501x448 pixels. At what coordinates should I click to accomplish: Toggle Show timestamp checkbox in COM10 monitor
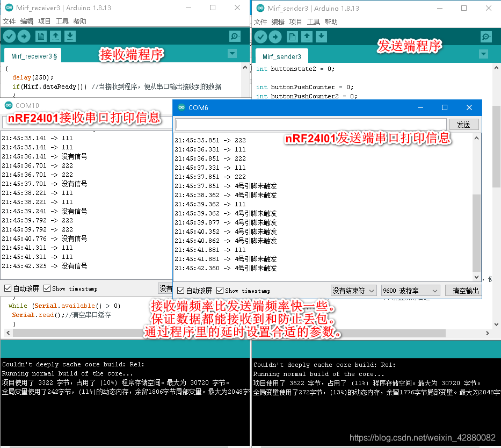(47, 288)
